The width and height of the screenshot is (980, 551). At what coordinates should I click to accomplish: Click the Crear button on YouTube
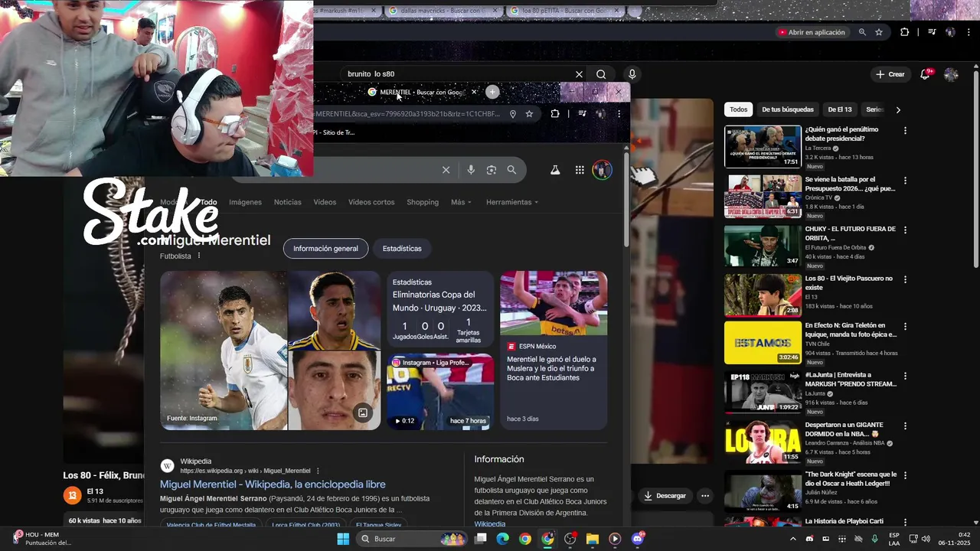[x=890, y=74]
